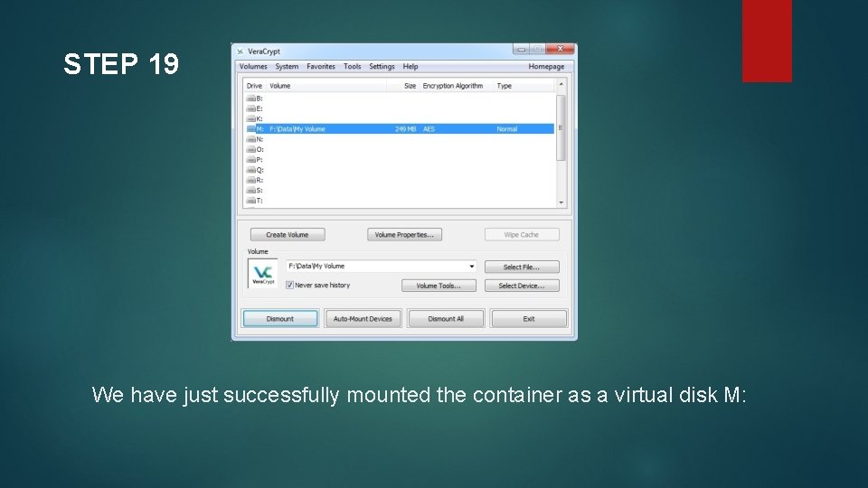Click the Select File button
The width and height of the screenshot is (868, 488).
[x=522, y=267]
